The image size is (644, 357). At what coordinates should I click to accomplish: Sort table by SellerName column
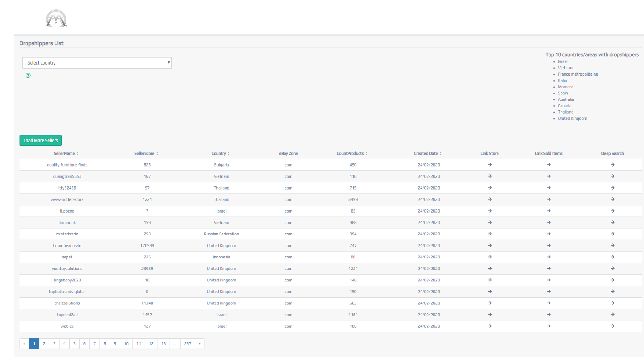click(66, 153)
